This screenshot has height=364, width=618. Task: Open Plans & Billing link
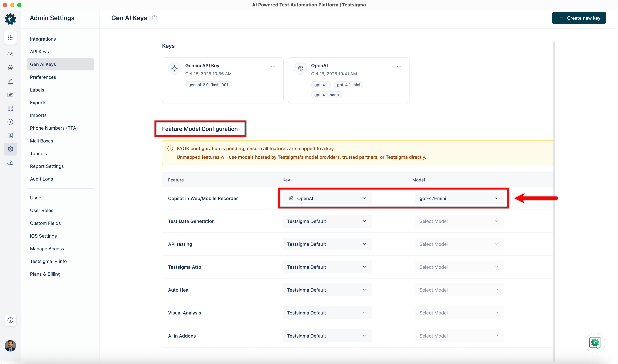(45, 274)
